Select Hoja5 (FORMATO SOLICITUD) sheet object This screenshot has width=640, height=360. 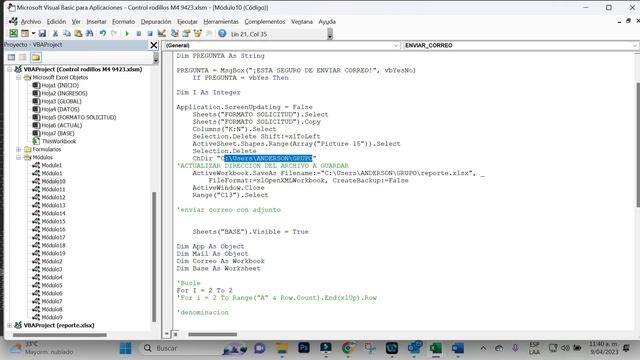[79, 117]
